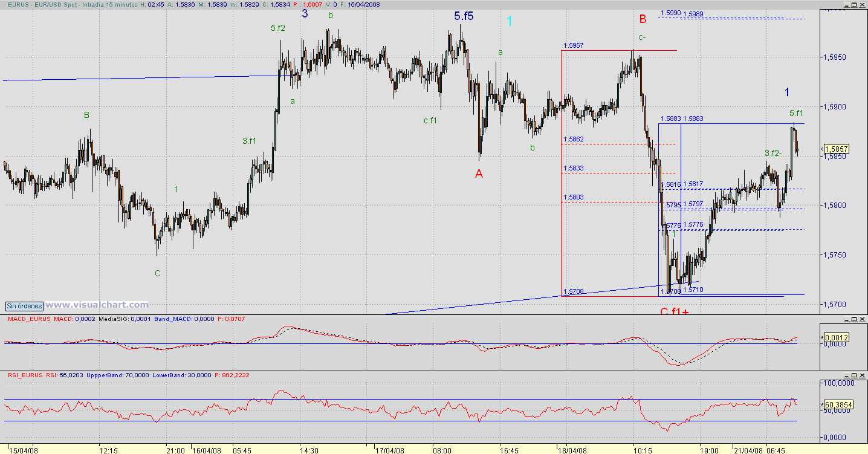Click the "14:30" time axis label
The width and height of the screenshot is (868, 454).
(x=309, y=450)
